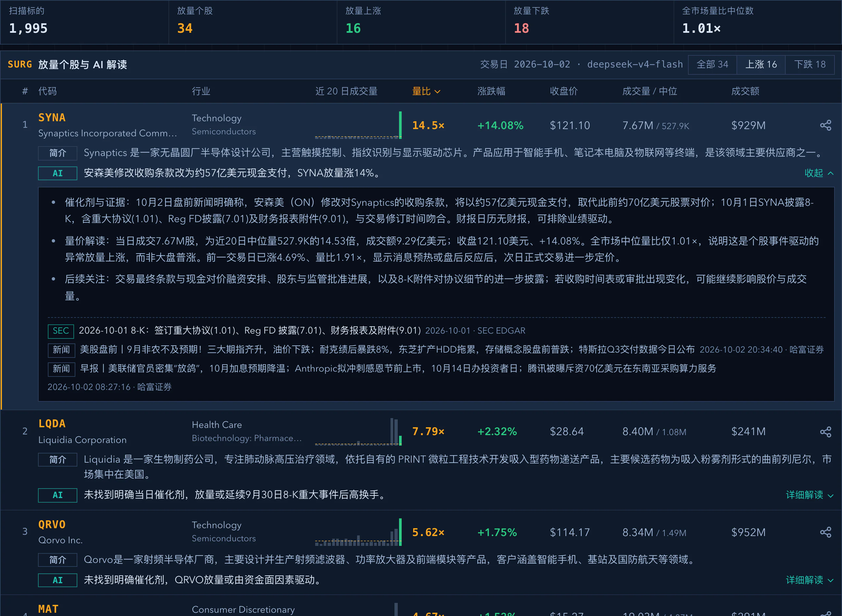The image size is (842, 616).
Task: Click the 新闻 tag on 美股盘前 headline
Action: [x=62, y=350]
